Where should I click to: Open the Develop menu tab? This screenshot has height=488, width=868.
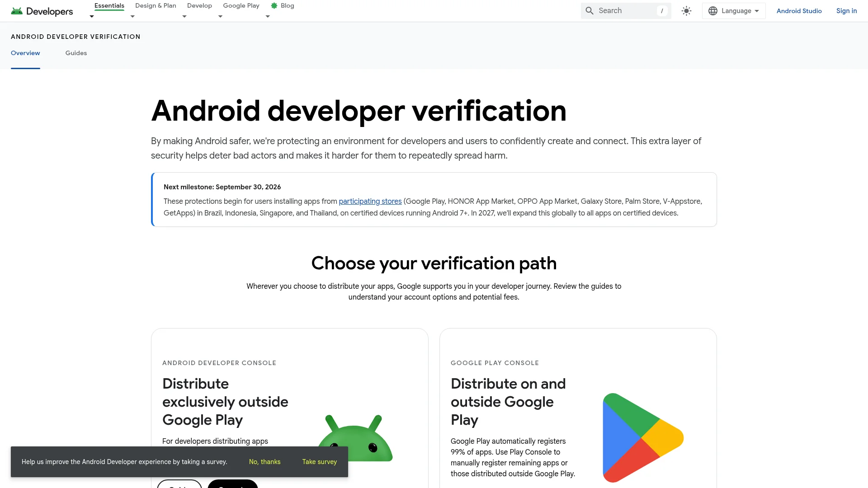pos(199,5)
